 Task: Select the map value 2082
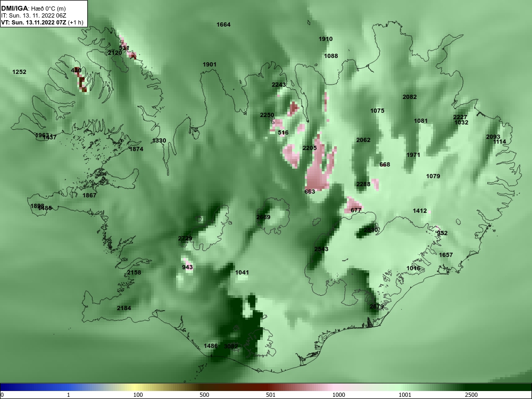point(410,97)
